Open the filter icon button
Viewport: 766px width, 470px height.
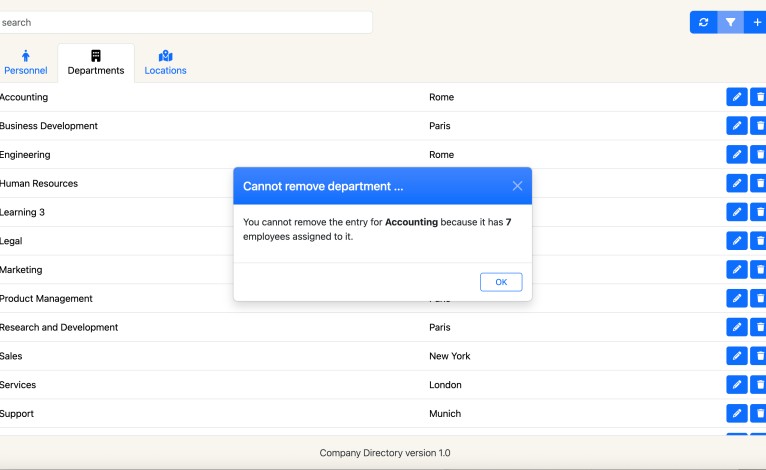click(731, 22)
